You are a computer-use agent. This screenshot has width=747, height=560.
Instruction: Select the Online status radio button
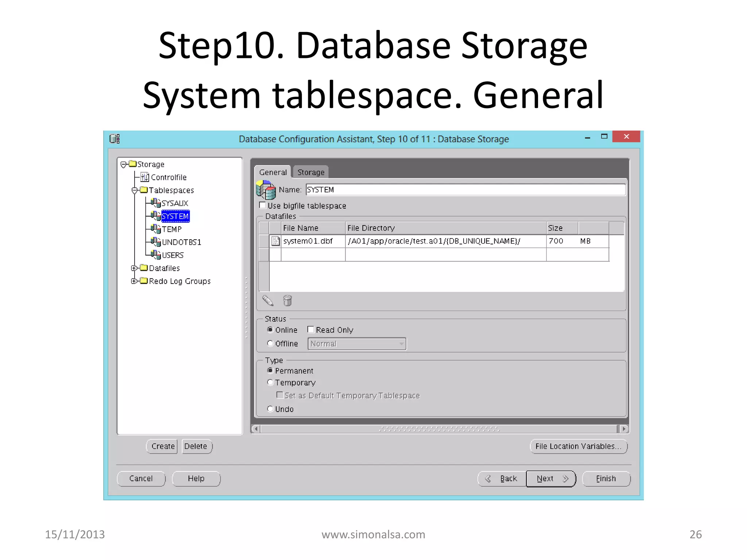[270, 330]
